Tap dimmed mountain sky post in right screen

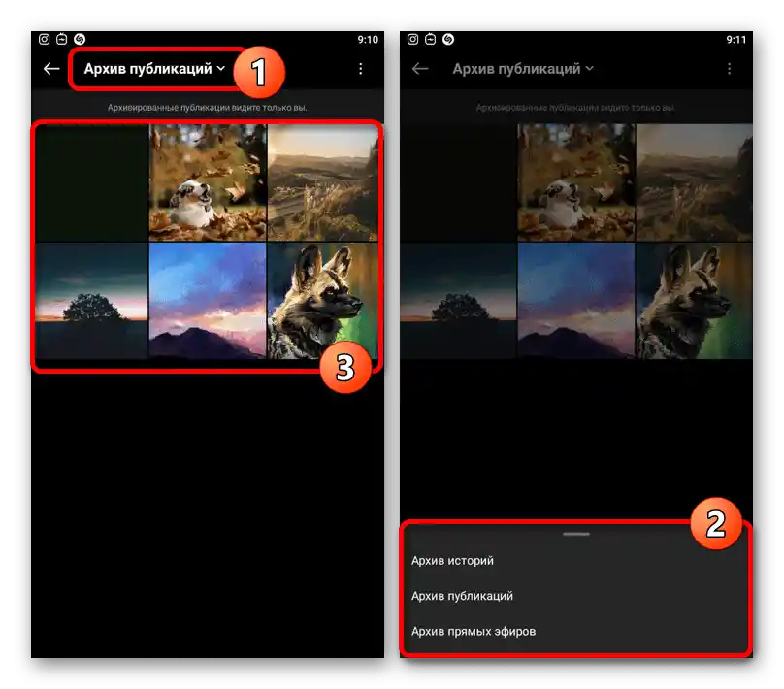[576, 301]
